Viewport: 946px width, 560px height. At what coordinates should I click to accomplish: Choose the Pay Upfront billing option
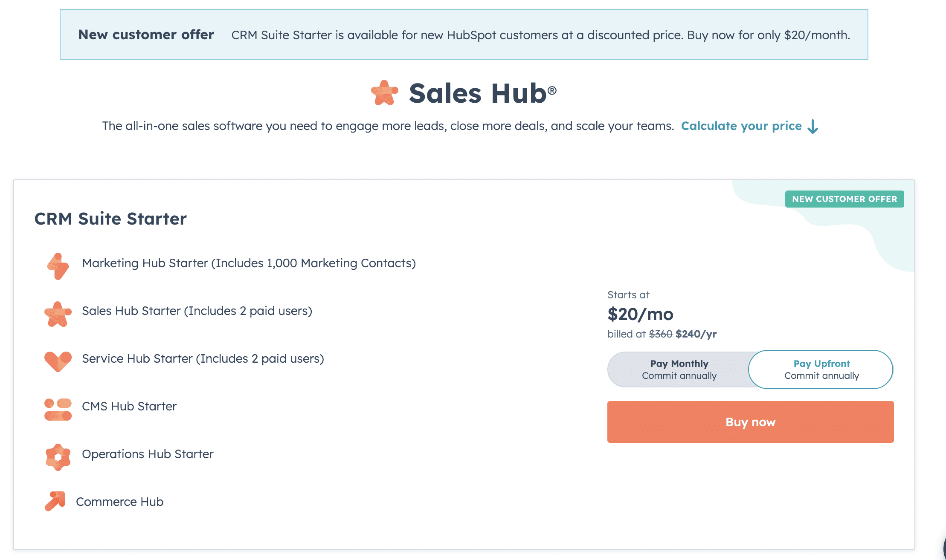coord(821,369)
